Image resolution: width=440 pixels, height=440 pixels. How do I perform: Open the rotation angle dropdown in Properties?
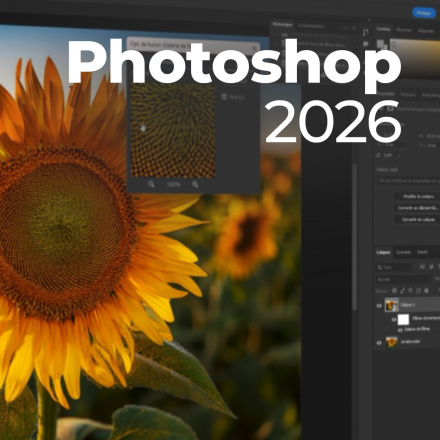click(399, 155)
